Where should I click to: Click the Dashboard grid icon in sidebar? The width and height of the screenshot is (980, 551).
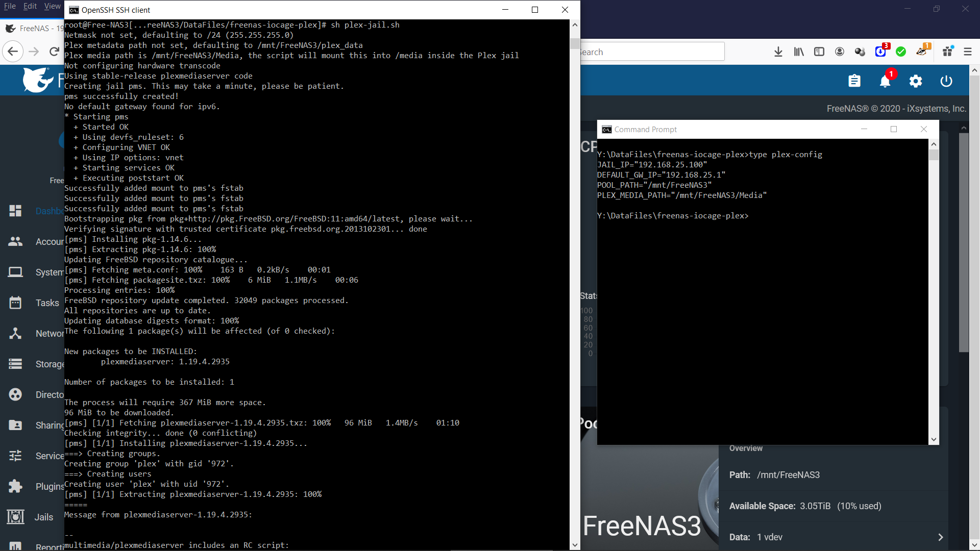click(15, 211)
